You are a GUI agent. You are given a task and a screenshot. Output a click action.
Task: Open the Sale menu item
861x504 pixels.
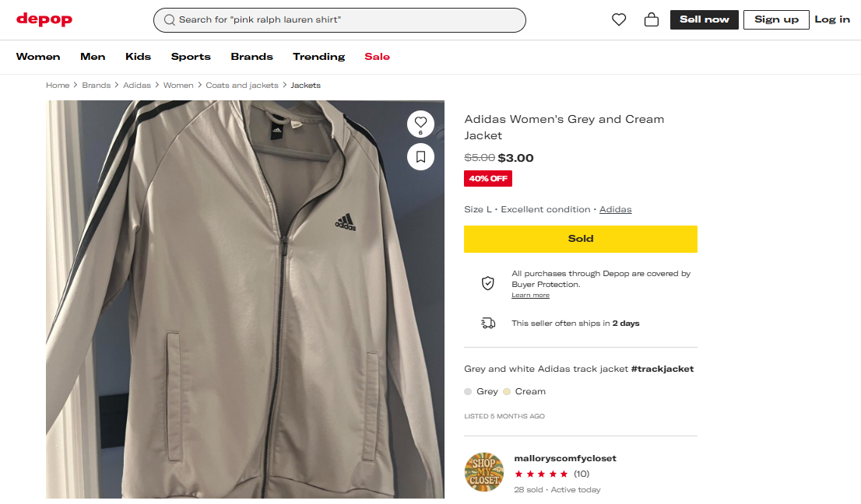pyautogui.click(x=377, y=57)
